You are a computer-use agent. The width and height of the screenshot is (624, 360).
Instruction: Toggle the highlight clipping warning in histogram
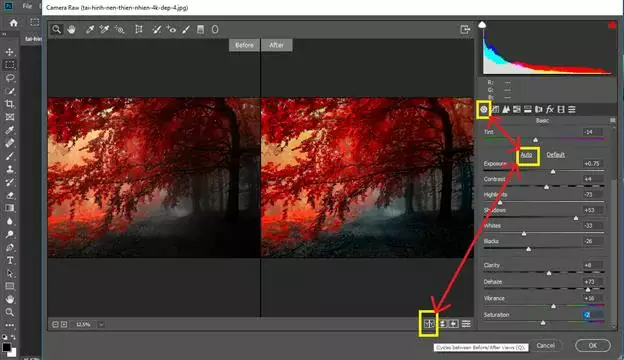point(612,25)
